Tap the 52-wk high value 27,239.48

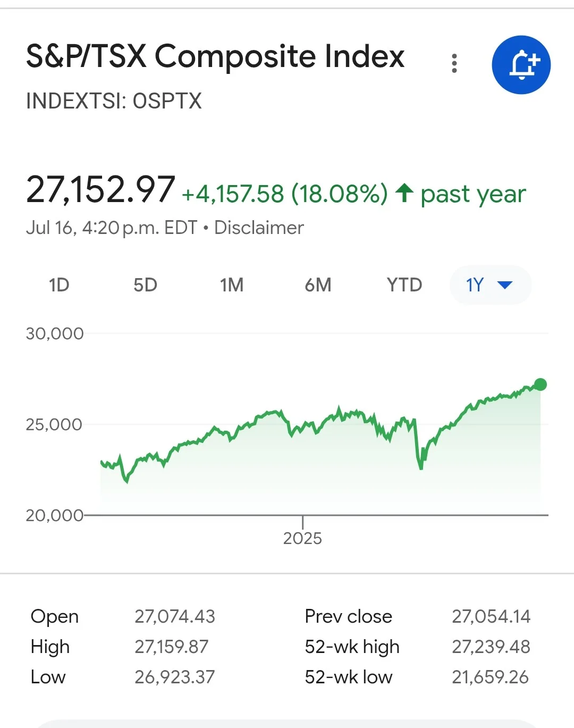coord(491,647)
